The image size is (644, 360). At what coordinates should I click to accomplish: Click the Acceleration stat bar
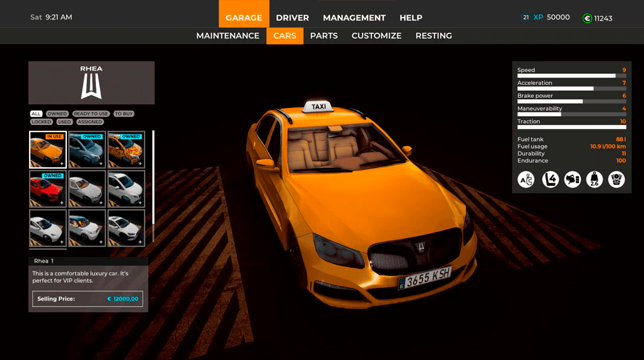point(571,88)
